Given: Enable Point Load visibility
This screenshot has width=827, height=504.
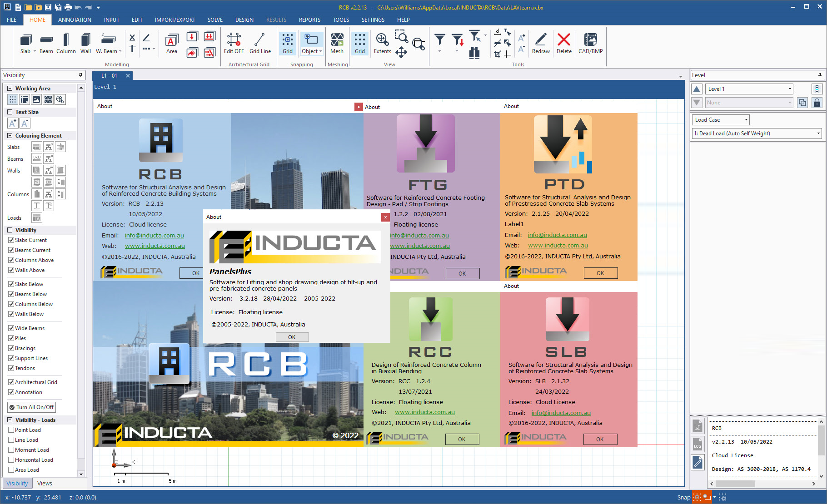Looking at the screenshot, I should click(11, 430).
